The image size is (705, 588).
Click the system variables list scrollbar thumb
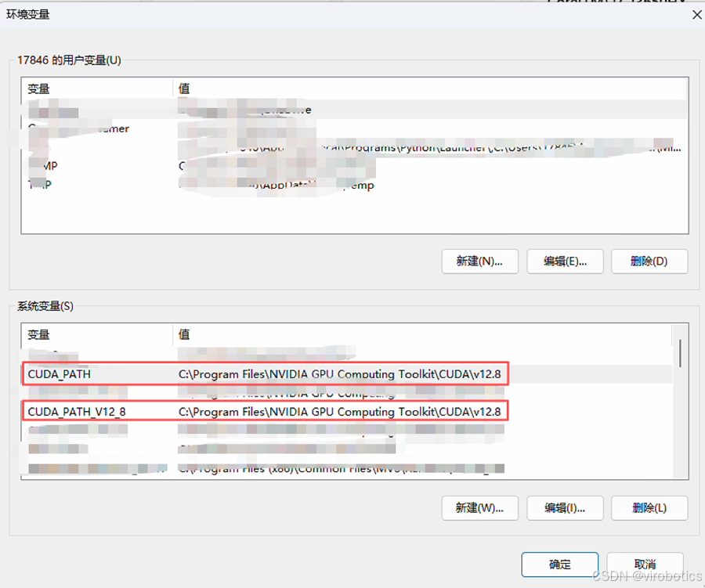(680, 353)
